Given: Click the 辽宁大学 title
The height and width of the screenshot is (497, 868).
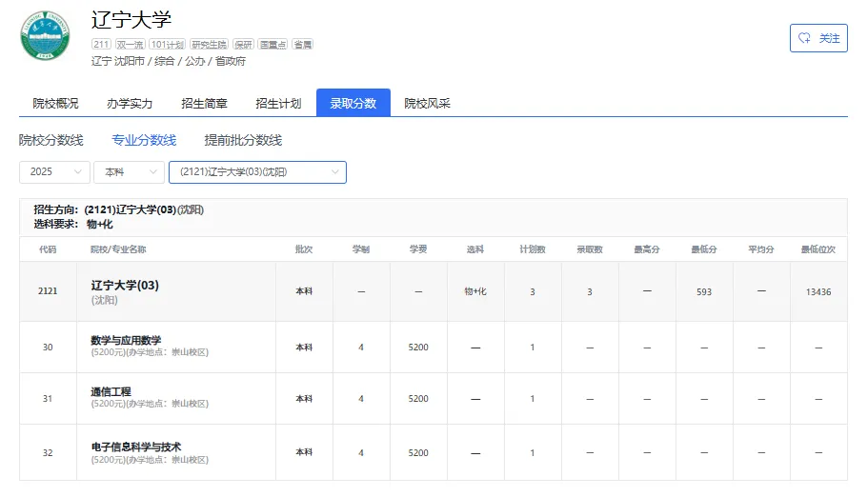Looking at the screenshot, I should (x=131, y=20).
